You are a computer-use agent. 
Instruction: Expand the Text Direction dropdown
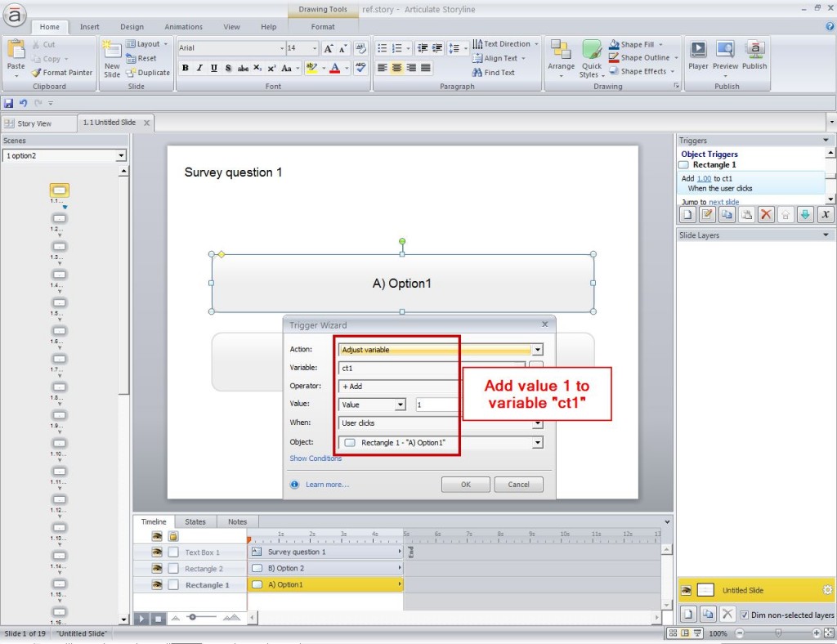point(536,44)
